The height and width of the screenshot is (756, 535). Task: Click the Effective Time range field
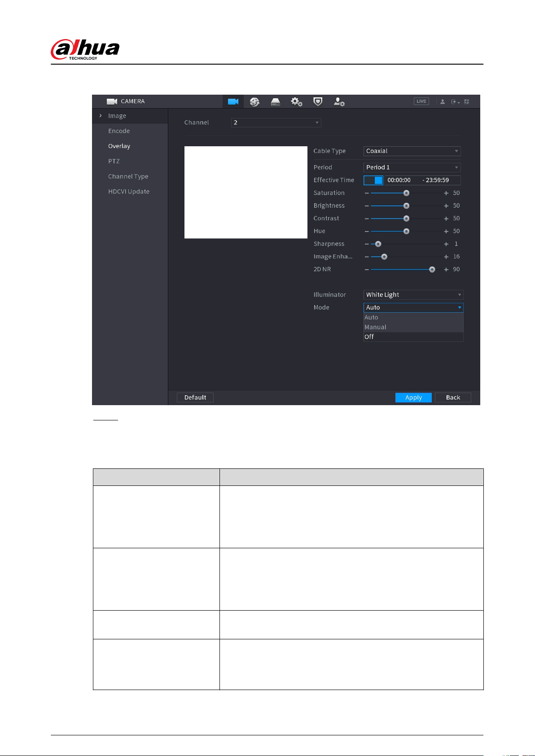coord(423,180)
